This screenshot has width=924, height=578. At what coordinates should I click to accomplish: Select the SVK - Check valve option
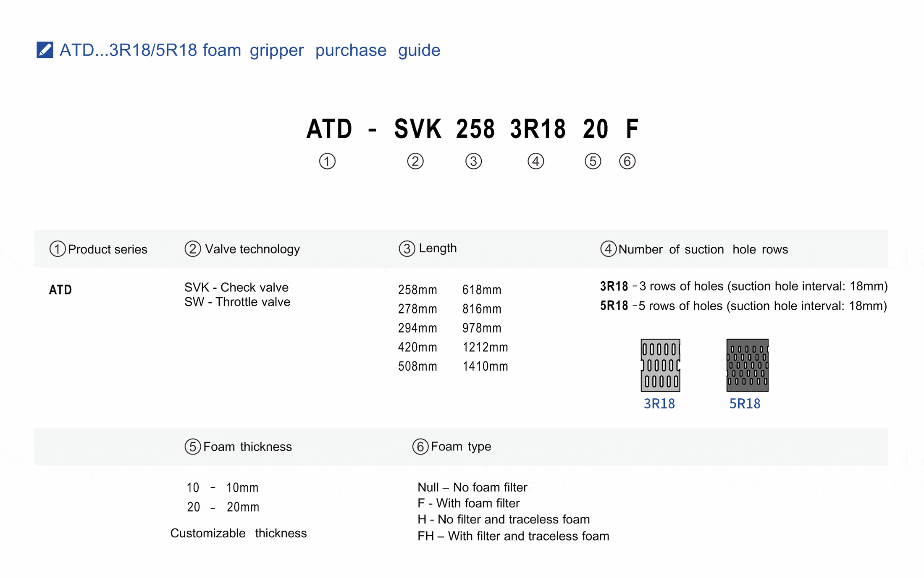coord(236,287)
